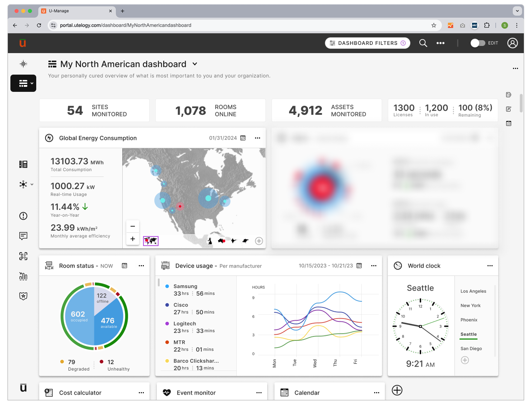
Task: Open Calendar widget options menu
Action: [377, 393]
